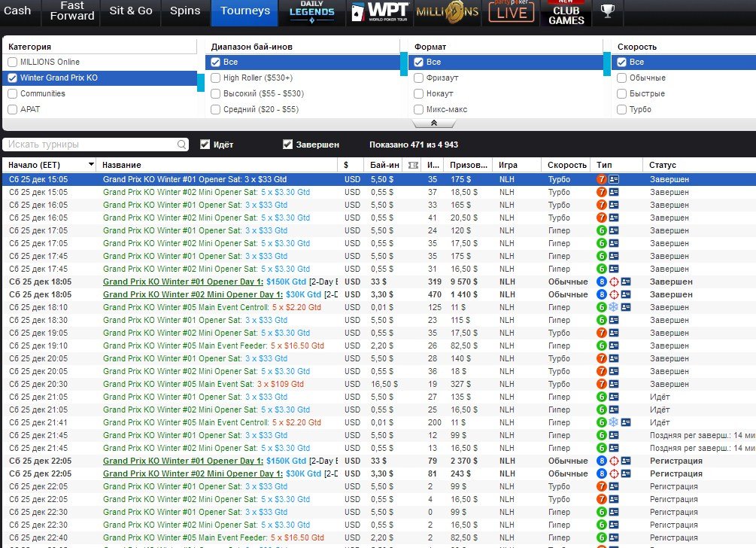Image resolution: width=756 pixels, height=548 pixels.
Task: Open the MILLIONS tournaments section
Action: 447,12
